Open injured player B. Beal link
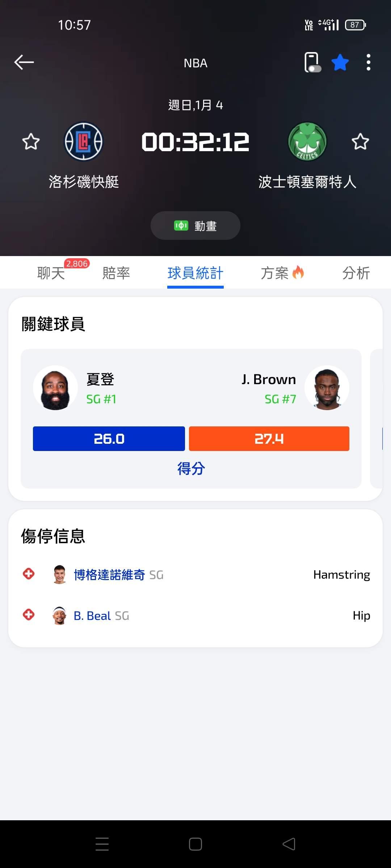The width and height of the screenshot is (391, 868). point(92,616)
